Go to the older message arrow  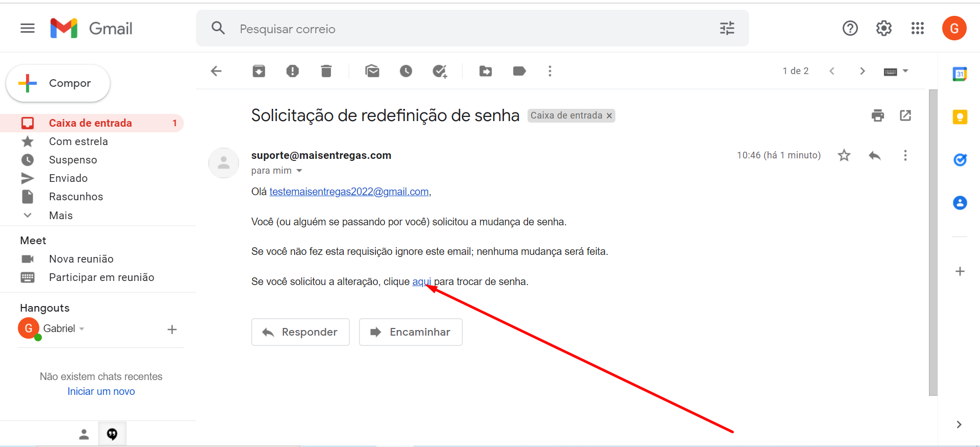point(863,71)
